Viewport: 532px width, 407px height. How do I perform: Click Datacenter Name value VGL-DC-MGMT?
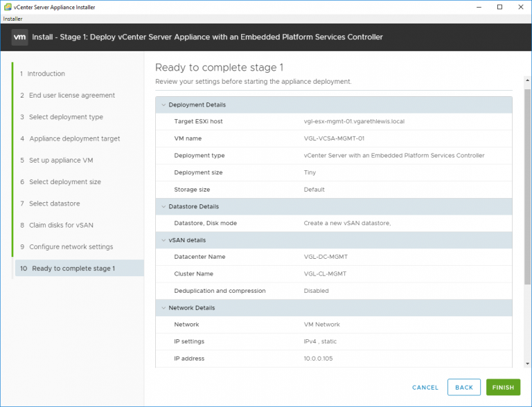pyautogui.click(x=326, y=257)
